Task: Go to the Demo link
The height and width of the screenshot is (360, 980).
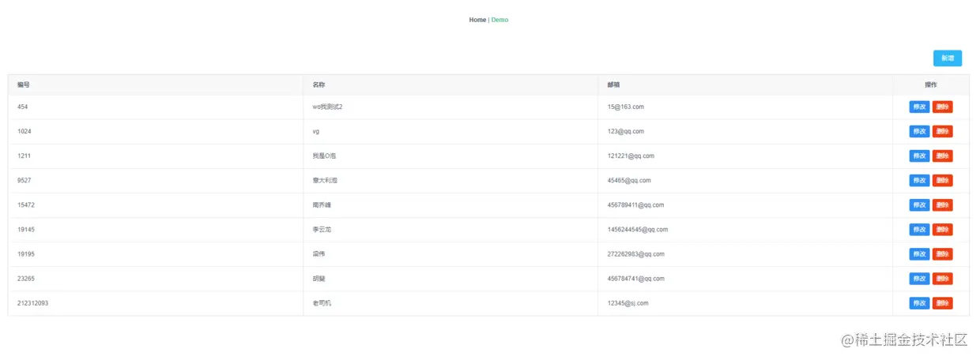Action: (499, 20)
